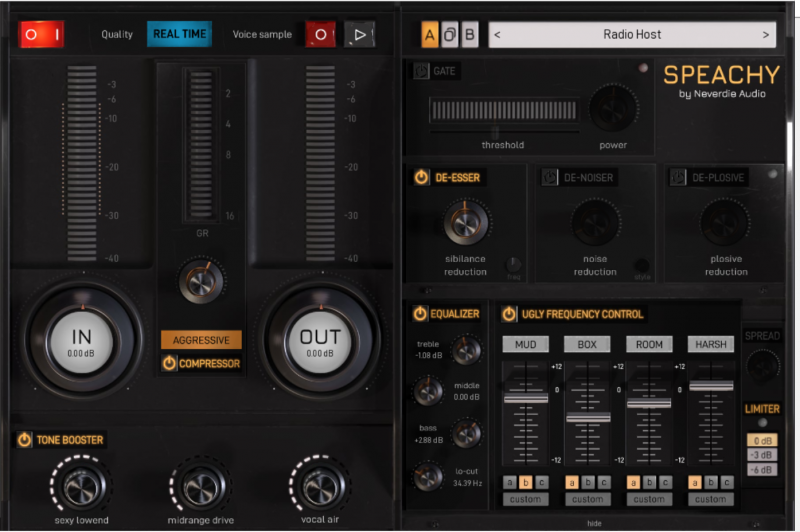Toggle the COMPRESSOR power icon
Image resolution: width=800 pixels, height=532 pixels.
(x=169, y=363)
